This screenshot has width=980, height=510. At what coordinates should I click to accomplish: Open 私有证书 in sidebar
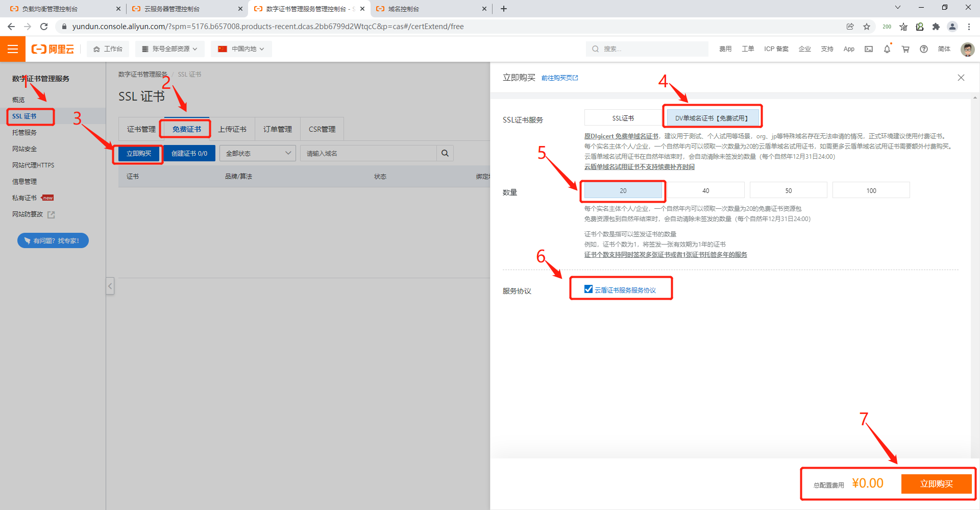click(24, 198)
